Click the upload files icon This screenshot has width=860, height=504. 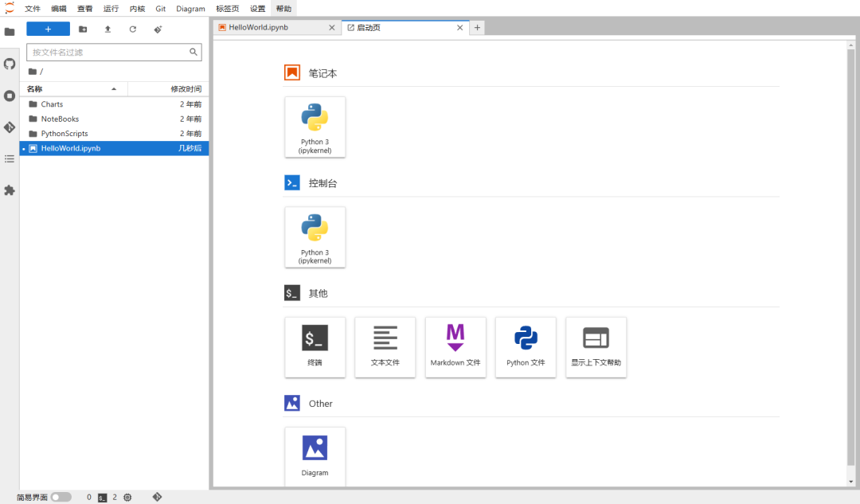click(x=107, y=29)
